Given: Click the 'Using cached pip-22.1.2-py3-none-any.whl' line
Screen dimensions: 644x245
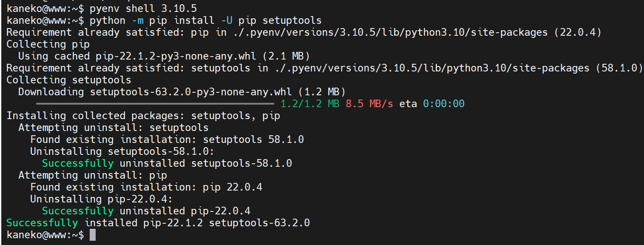Looking at the screenshot, I should (x=164, y=56).
